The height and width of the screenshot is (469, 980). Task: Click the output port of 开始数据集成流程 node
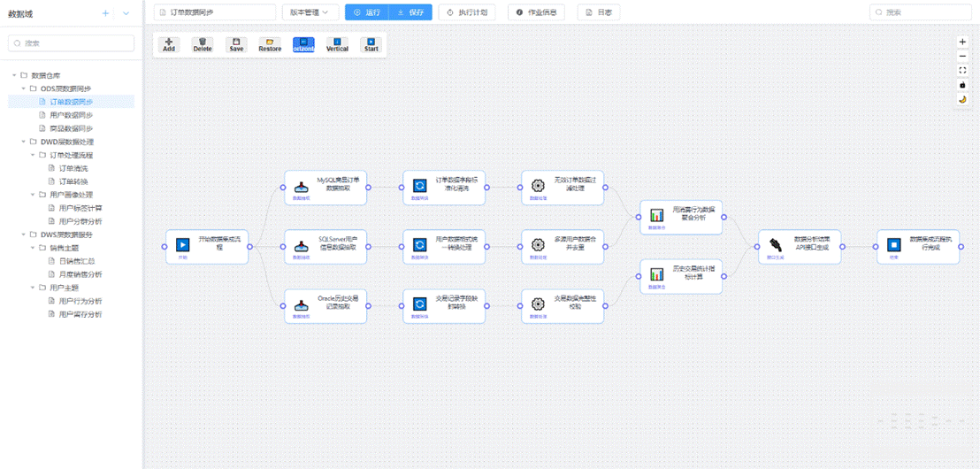pos(250,247)
